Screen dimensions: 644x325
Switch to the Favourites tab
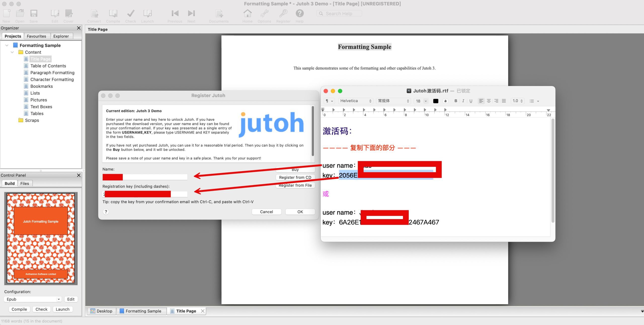[36, 36]
